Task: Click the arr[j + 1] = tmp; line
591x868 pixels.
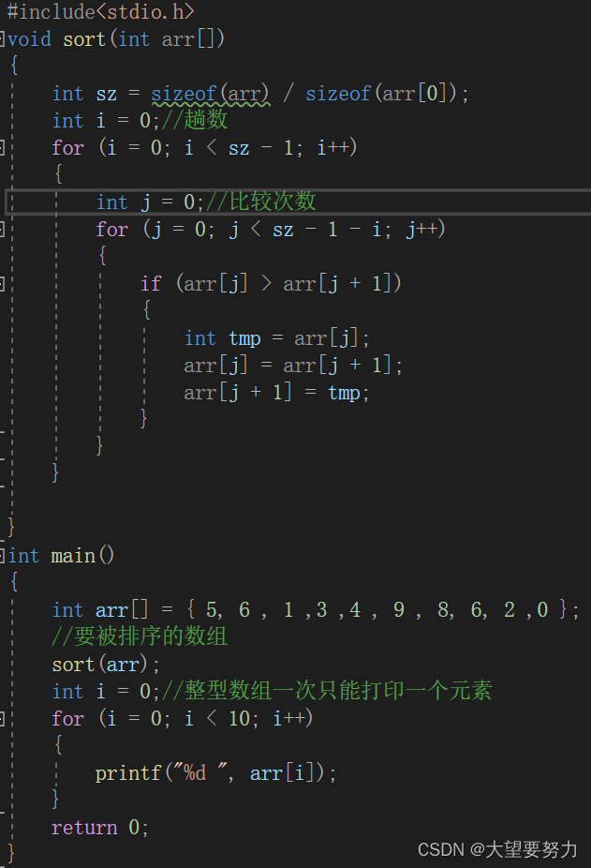Action: pyautogui.click(x=276, y=392)
